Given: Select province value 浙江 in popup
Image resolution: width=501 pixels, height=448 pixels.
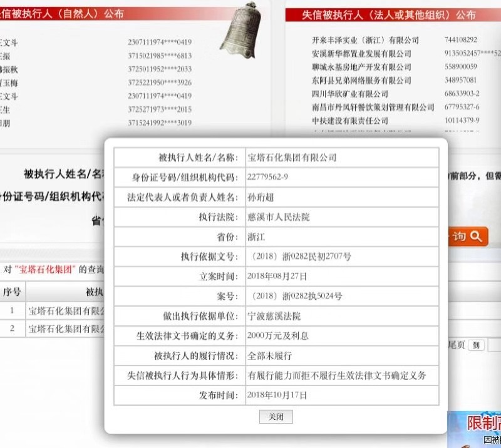Looking at the screenshot, I should tap(256, 237).
